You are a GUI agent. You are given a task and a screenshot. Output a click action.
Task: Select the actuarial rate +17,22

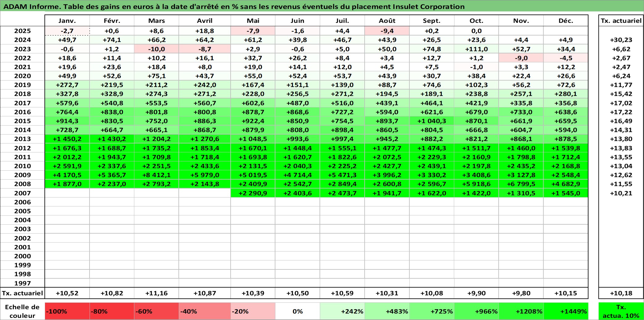621,112
